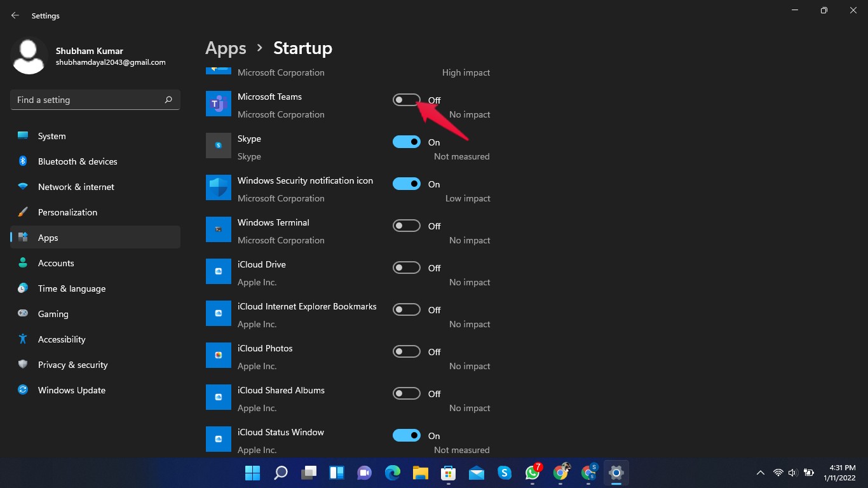Image resolution: width=868 pixels, height=488 pixels.
Task: Go to Privacy & security settings
Action: (x=72, y=365)
